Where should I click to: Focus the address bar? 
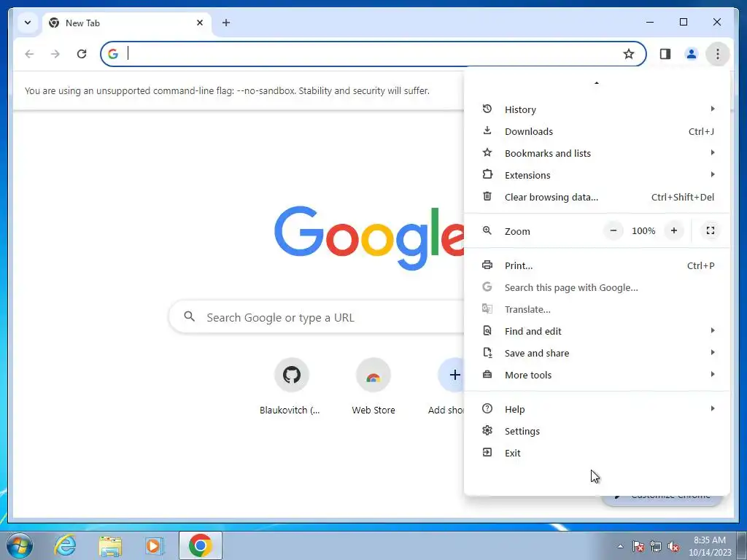click(x=373, y=54)
